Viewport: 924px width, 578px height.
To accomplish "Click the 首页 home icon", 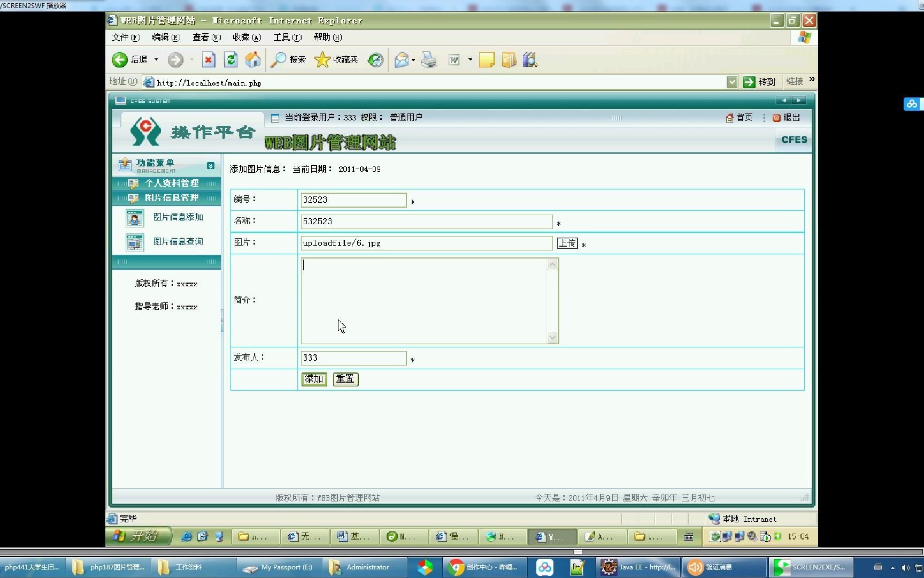I will pos(729,118).
